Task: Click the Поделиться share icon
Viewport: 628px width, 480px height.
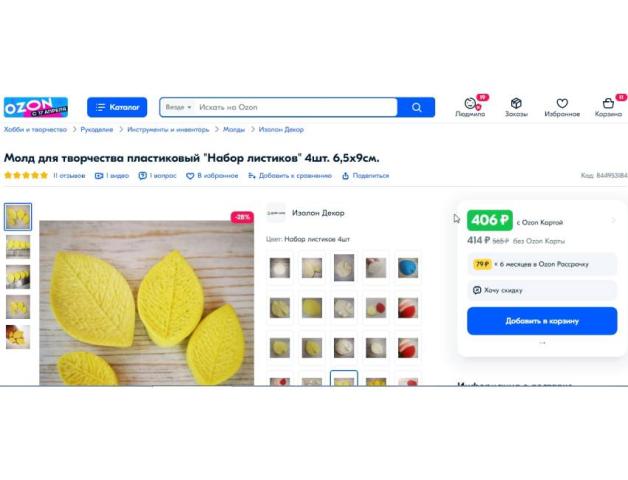Action: click(x=345, y=176)
